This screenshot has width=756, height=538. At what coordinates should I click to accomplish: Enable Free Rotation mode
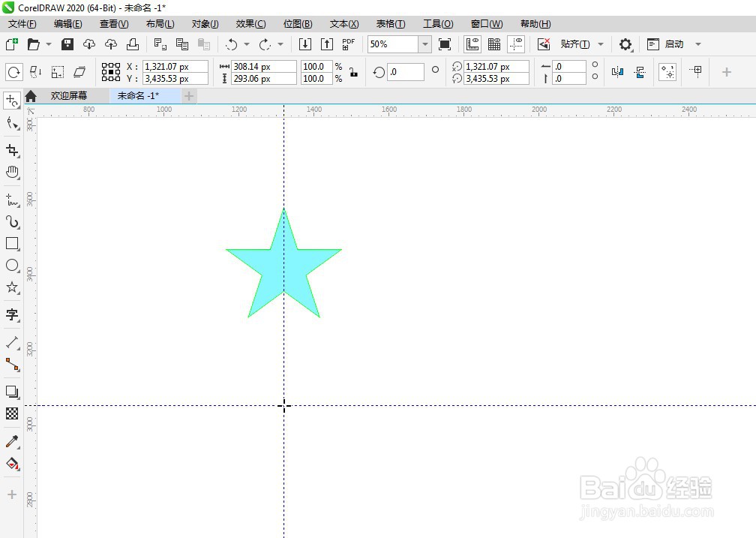(14, 72)
